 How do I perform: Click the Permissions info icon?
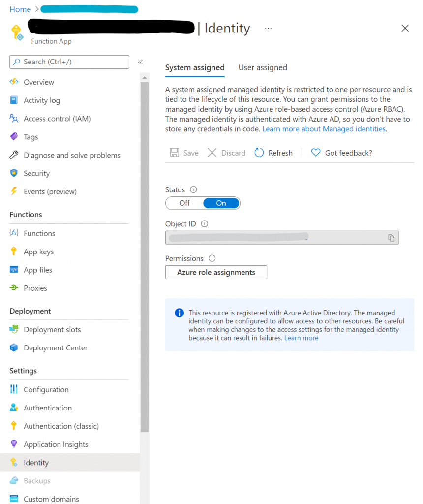click(x=212, y=258)
